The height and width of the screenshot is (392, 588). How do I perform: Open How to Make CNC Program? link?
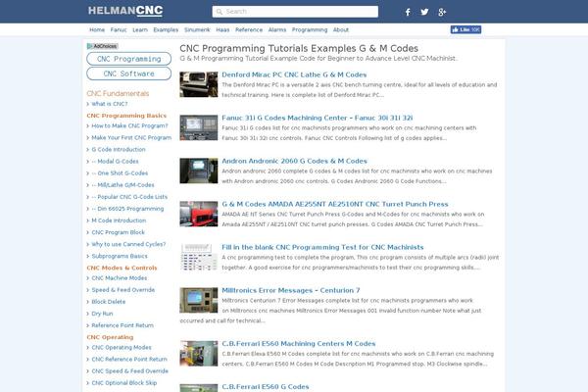click(129, 125)
